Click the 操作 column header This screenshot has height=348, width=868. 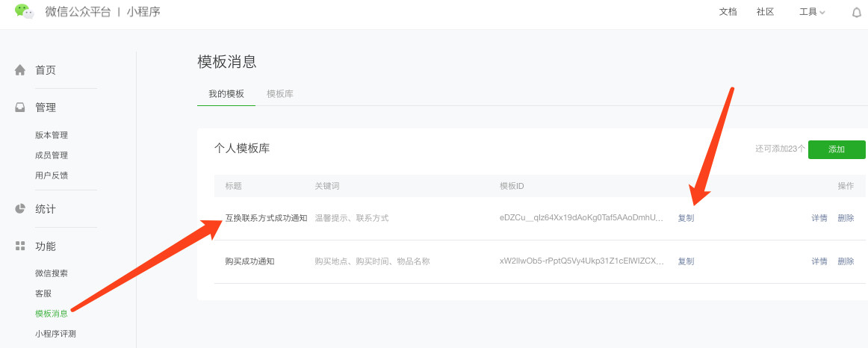click(x=846, y=186)
